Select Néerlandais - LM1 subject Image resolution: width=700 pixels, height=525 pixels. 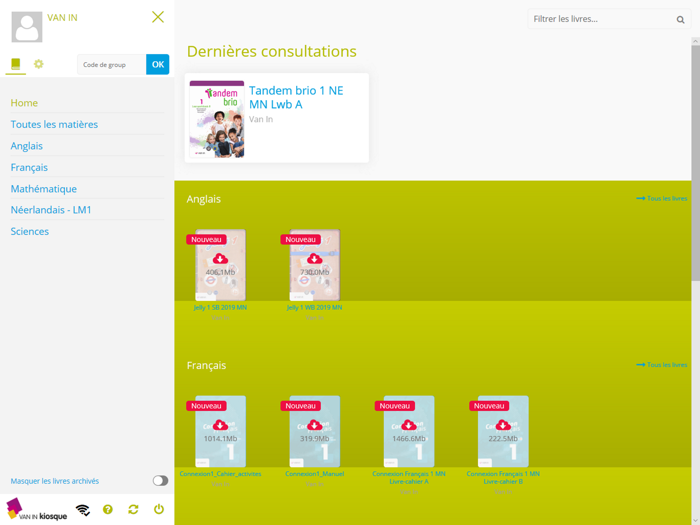[51, 210]
